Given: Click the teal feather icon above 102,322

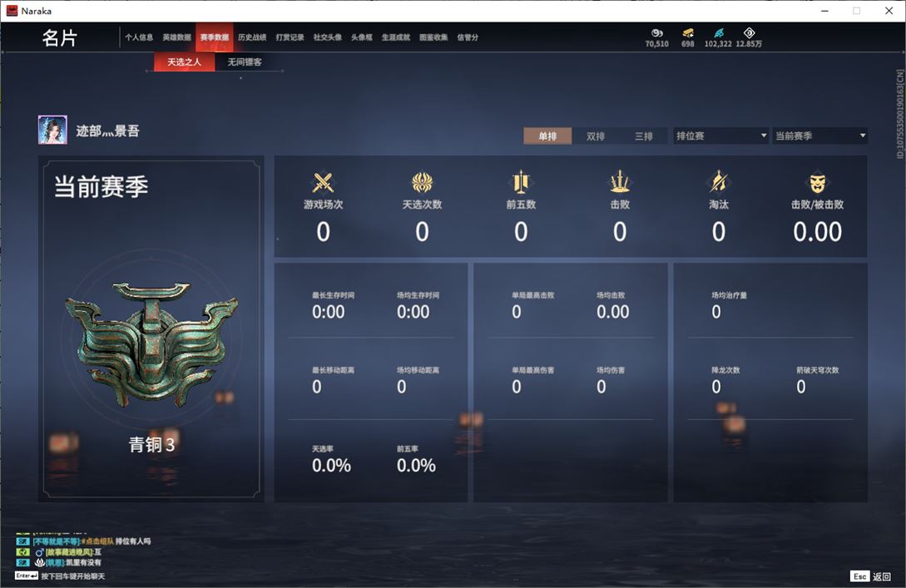Looking at the screenshot, I should pyautogui.click(x=718, y=33).
